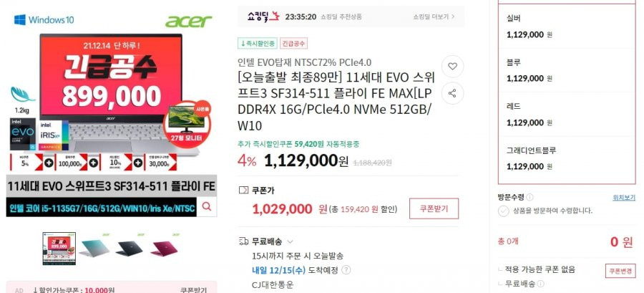Click the share icon

point(452,93)
